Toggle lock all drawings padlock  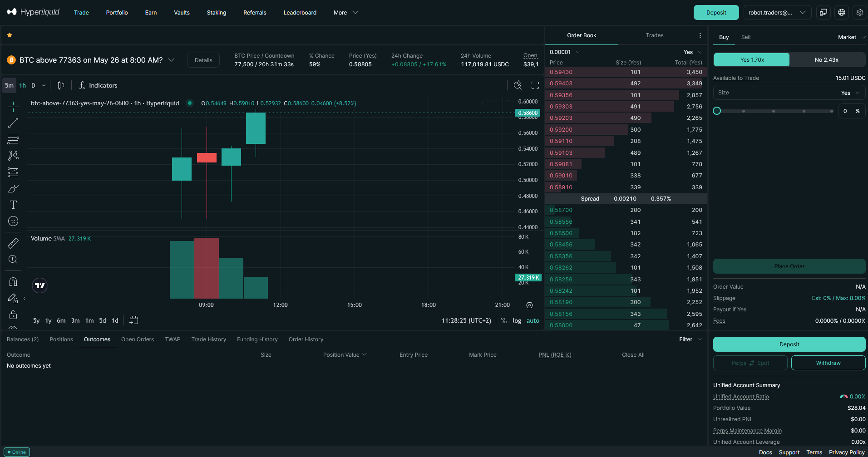[13, 314]
